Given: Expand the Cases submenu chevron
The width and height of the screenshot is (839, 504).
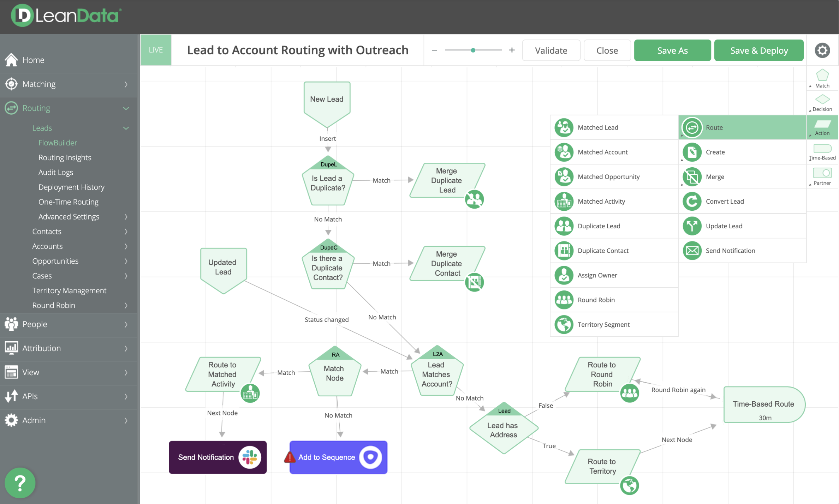Looking at the screenshot, I should pyautogui.click(x=126, y=276).
